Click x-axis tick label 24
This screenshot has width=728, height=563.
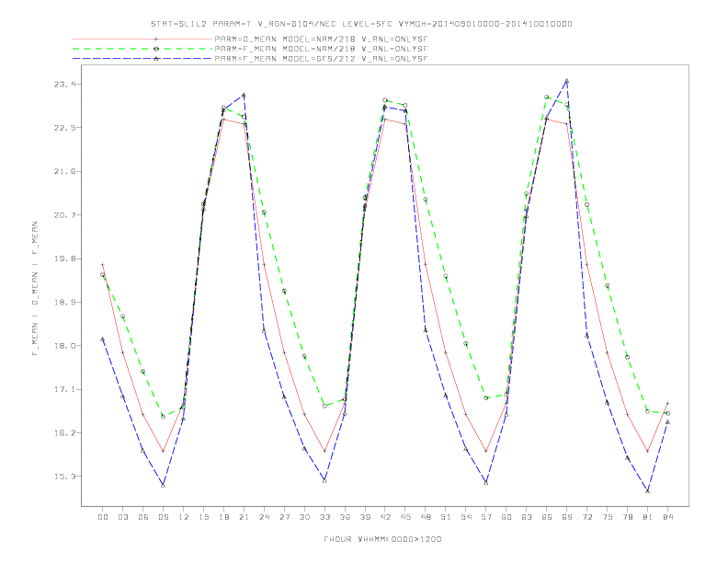coord(264,517)
